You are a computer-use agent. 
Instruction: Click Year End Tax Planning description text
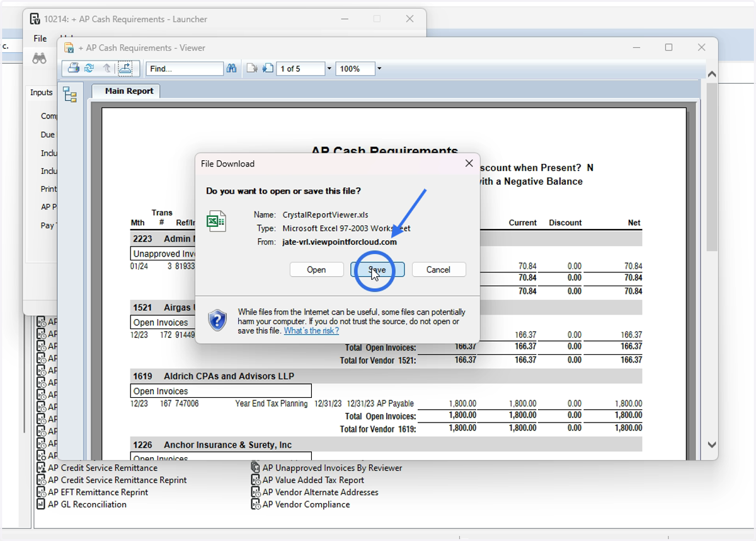tap(272, 404)
